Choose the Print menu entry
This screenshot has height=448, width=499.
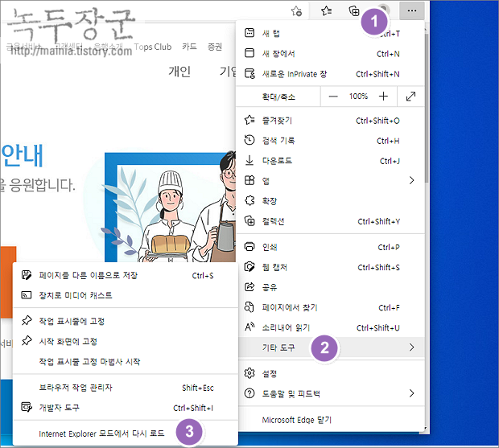330,247
